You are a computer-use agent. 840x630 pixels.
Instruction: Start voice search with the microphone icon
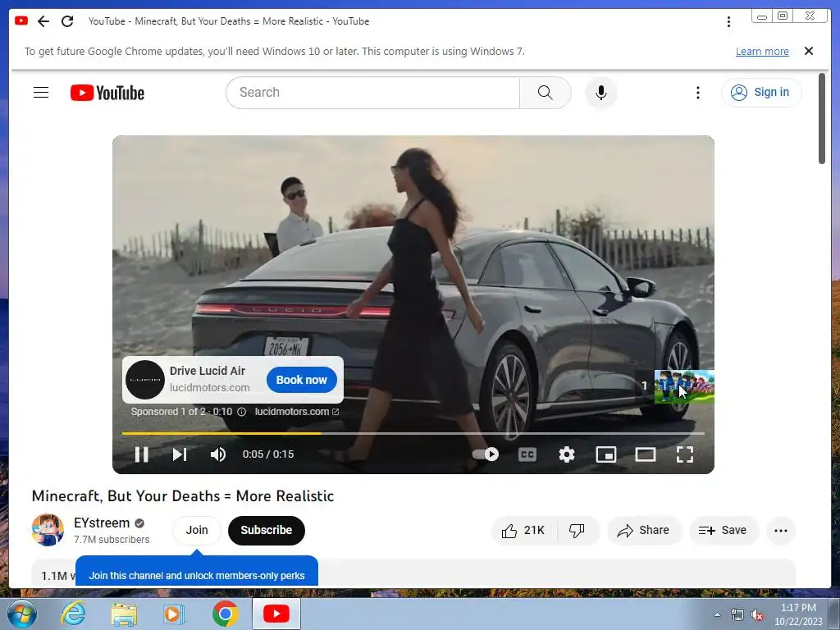pyautogui.click(x=601, y=93)
